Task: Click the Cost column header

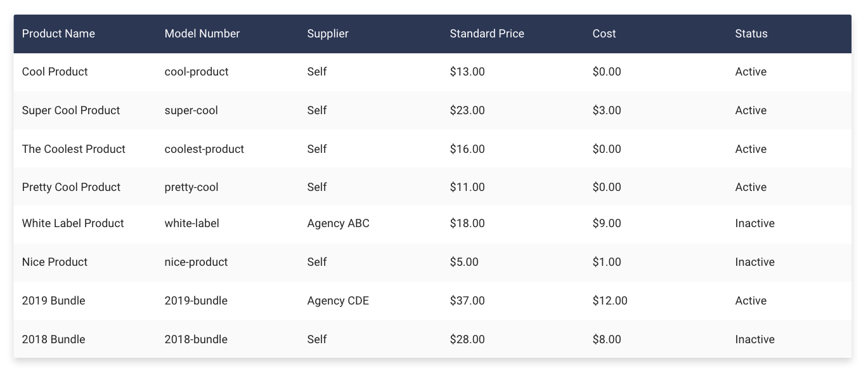Action: (x=604, y=34)
